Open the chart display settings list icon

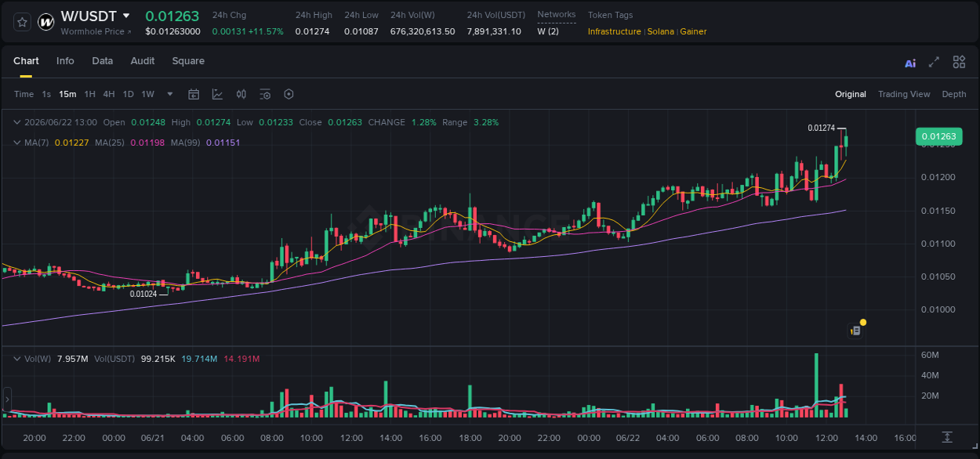[265, 94]
